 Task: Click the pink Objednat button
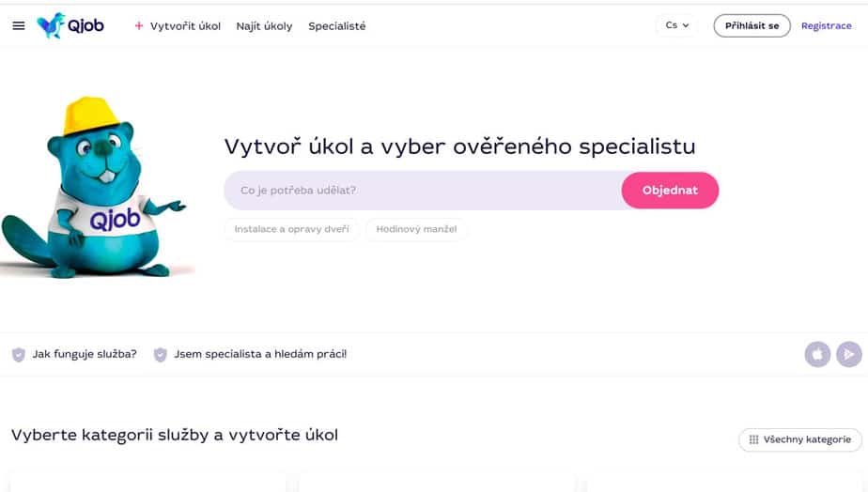tap(670, 191)
